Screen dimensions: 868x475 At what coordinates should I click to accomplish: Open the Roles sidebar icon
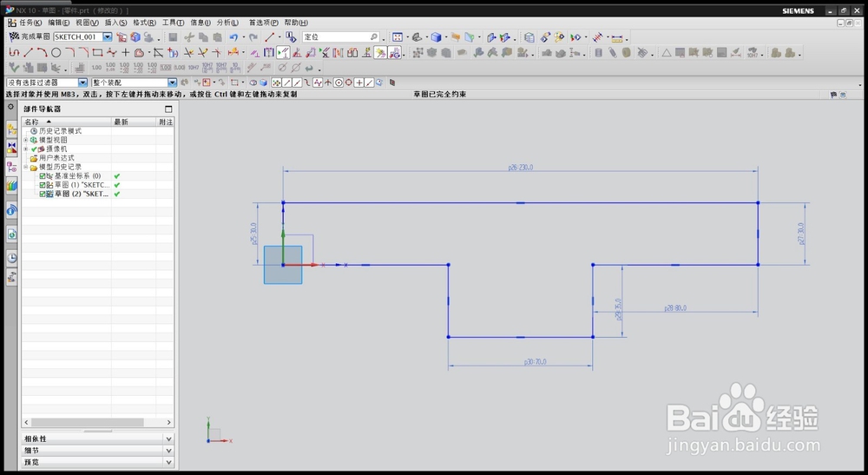[x=11, y=277]
